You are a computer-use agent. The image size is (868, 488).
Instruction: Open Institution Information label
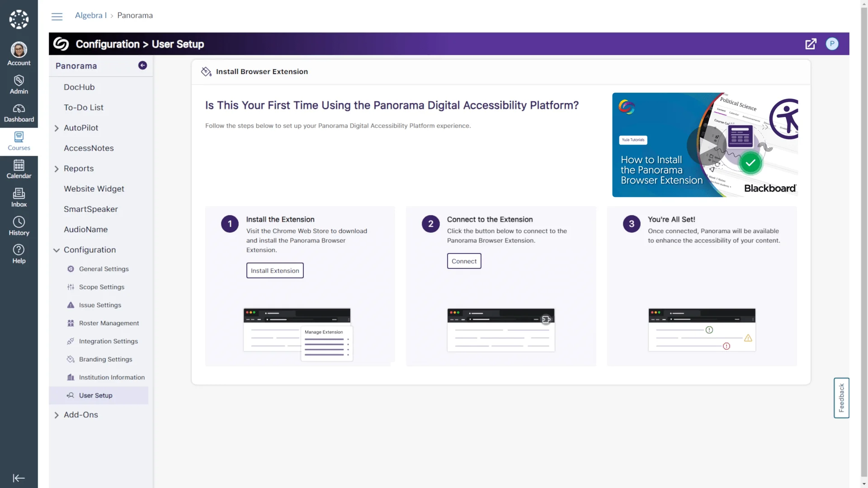[112, 377]
